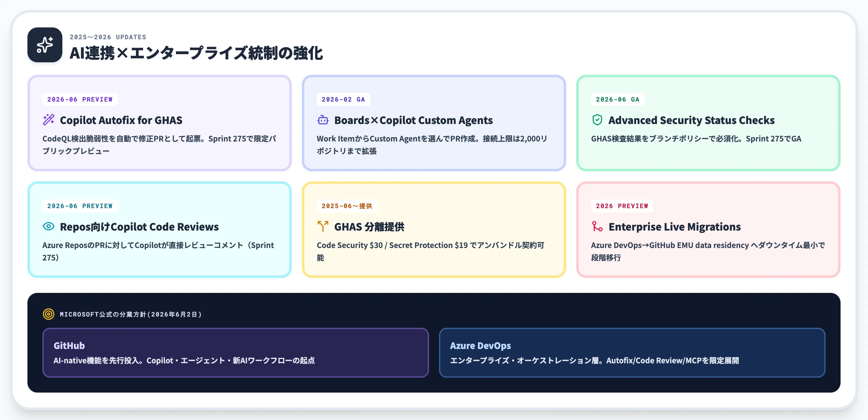Click the 2026-06 PREVIEW badge on Code Reviews card
868x420 pixels.
[x=80, y=206]
